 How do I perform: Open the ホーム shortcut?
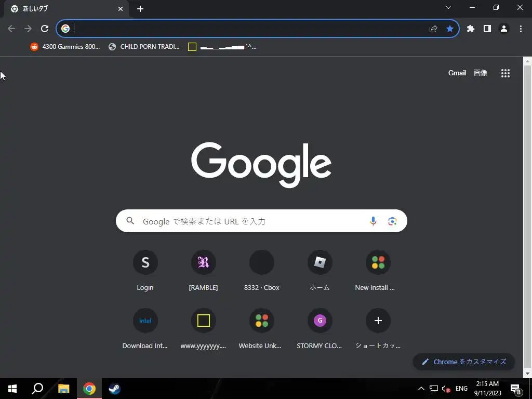tap(320, 271)
